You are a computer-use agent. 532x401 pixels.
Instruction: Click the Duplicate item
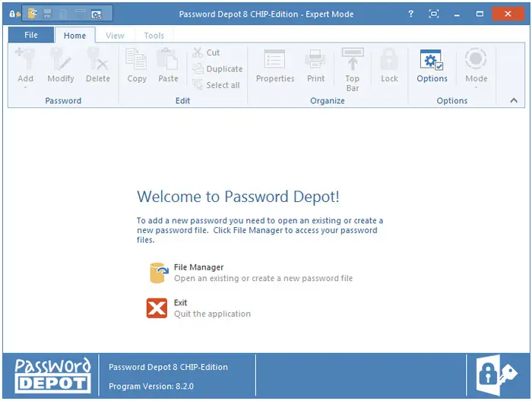pyautogui.click(x=217, y=69)
